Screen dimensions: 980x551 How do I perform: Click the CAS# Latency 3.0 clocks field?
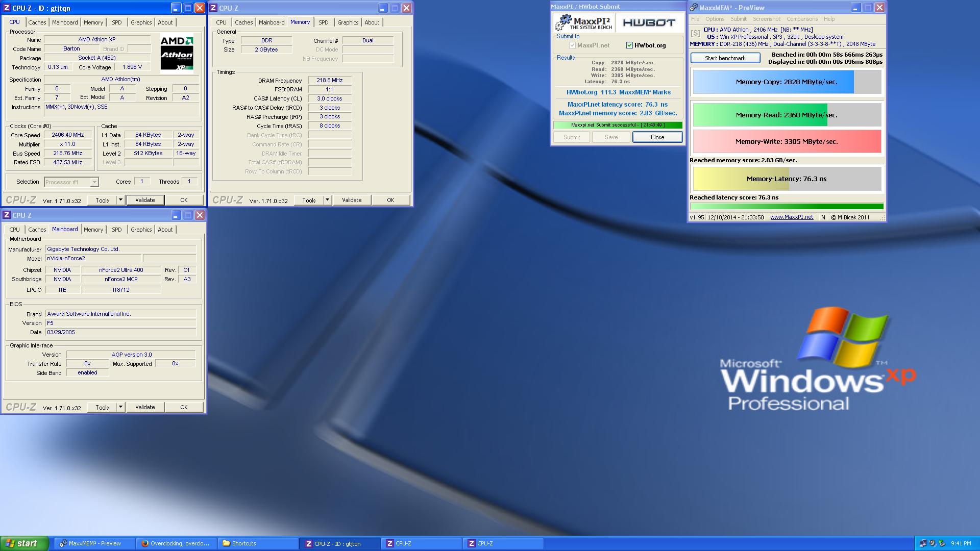(330, 98)
